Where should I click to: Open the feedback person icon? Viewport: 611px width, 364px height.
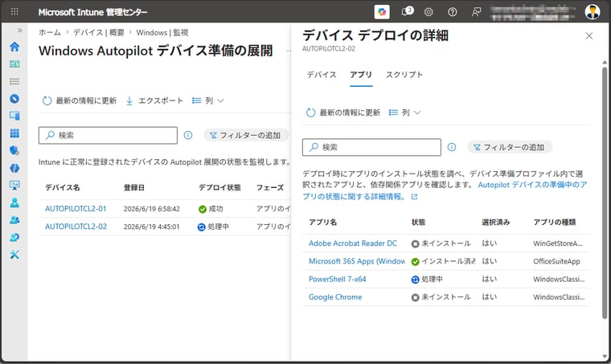pyautogui.click(x=476, y=12)
